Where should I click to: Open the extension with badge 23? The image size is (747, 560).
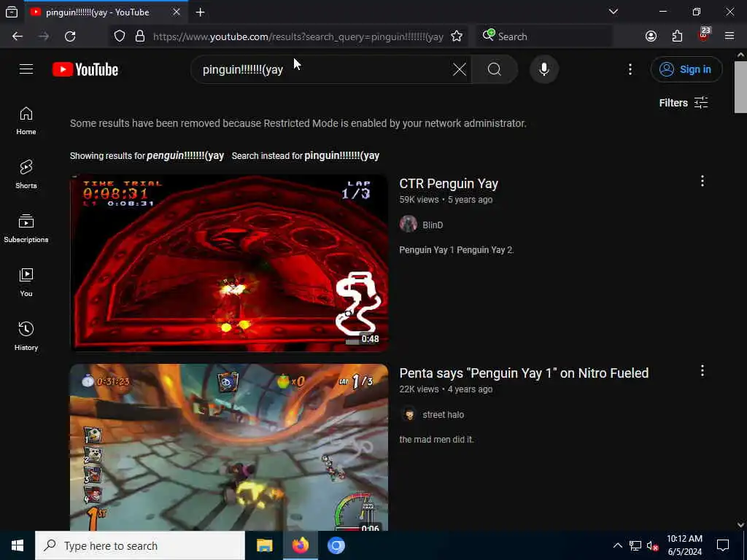(x=704, y=35)
